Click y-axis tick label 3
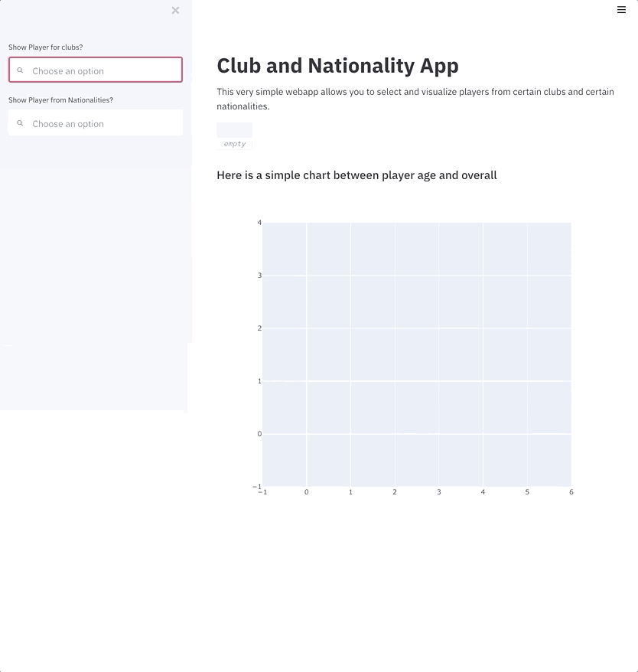Viewport: 638px width, 672px height. click(x=259, y=275)
